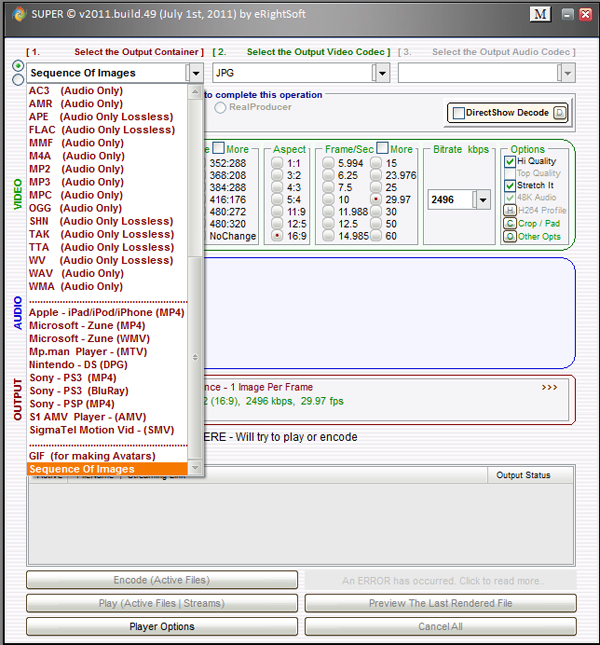Click the SUPER application logo icon

pyautogui.click(x=19, y=14)
